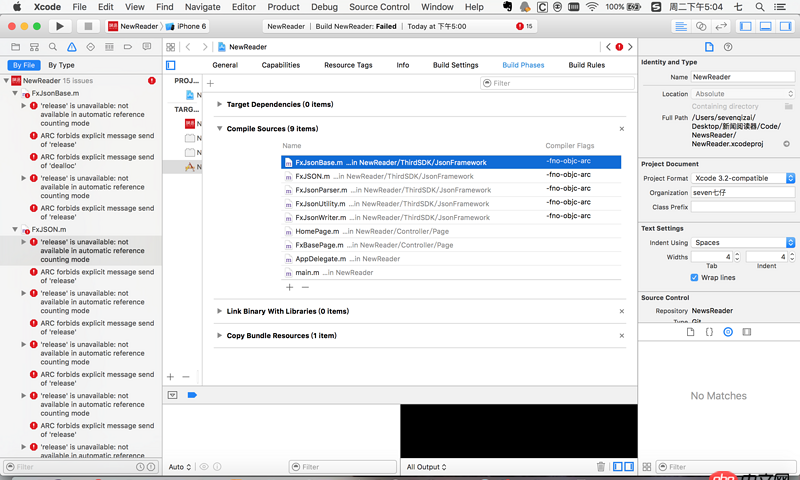Viewport: 800px width, 480px height.
Task: Show the Version editor icon
Action: (x=721, y=26)
